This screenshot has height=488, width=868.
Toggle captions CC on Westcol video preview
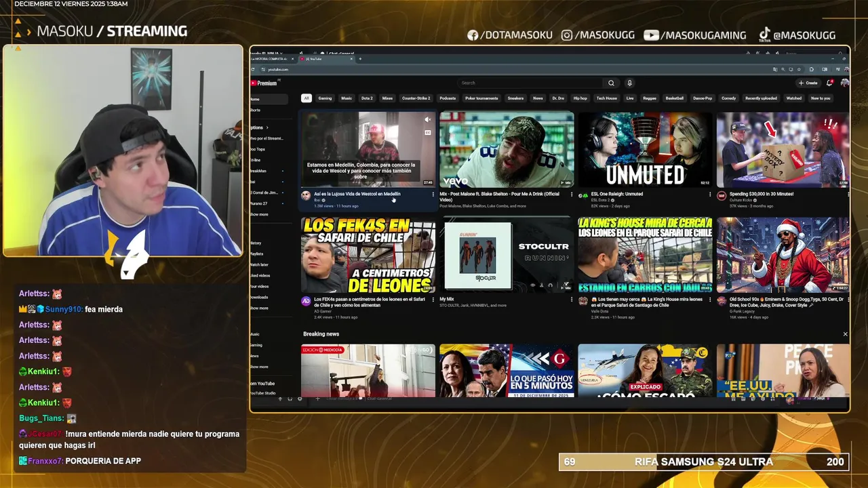[x=427, y=132]
